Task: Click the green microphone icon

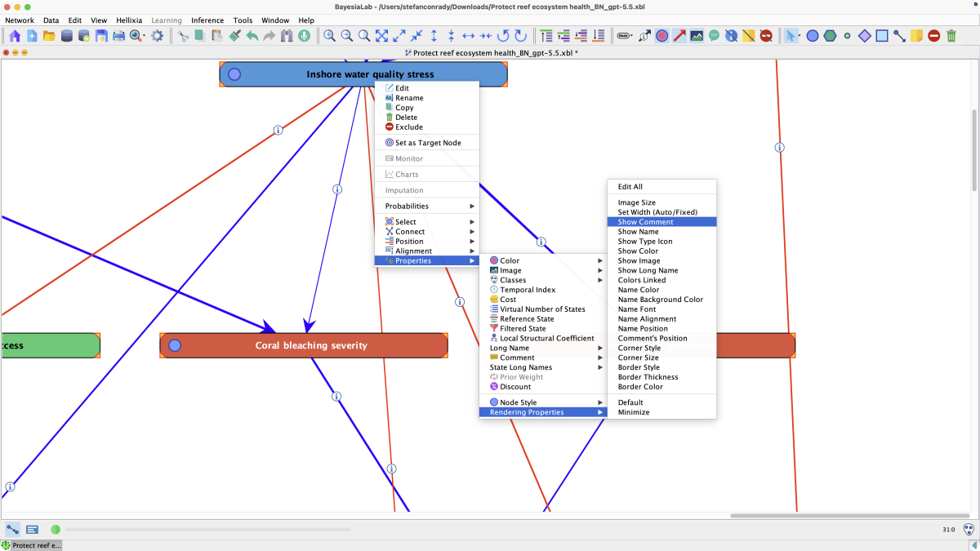Action: tap(304, 36)
